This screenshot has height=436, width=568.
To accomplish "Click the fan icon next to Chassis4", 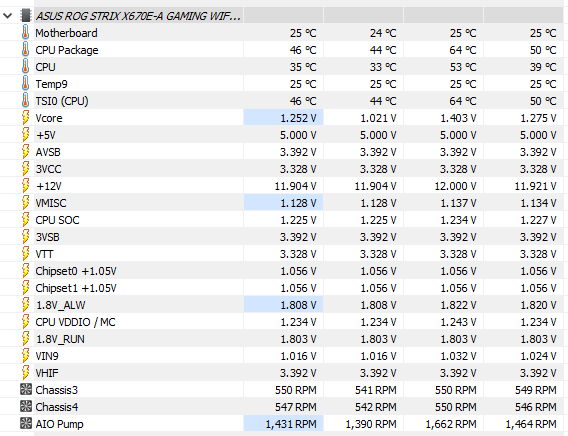I will click(x=26, y=407).
